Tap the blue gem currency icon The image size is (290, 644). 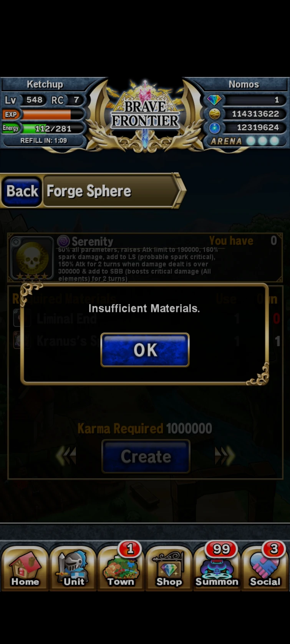coord(214,100)
